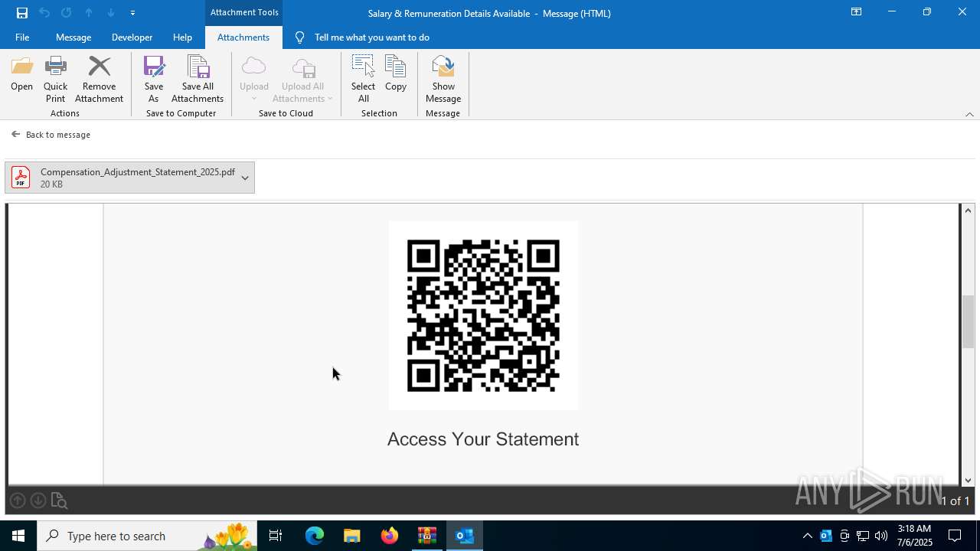
Task: Open WinRAR from taskbar
Action: 427,536
